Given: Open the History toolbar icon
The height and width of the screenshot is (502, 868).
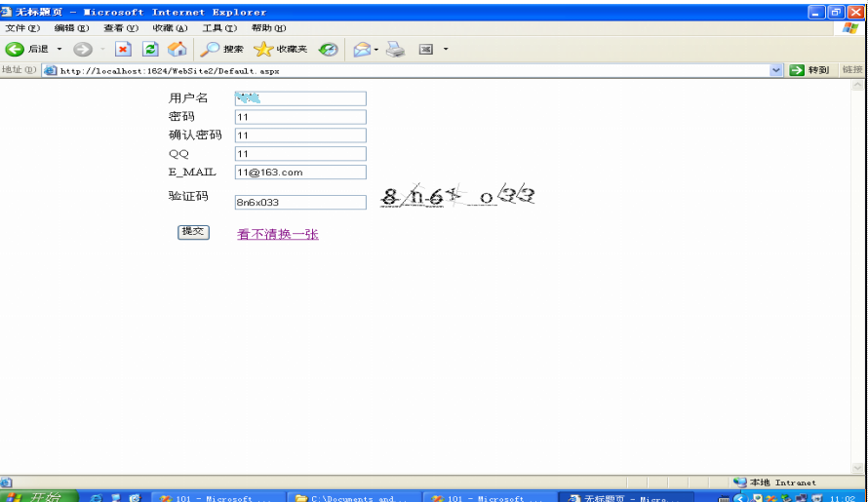Looking at the screenshot, I should (x=329, y=50).
